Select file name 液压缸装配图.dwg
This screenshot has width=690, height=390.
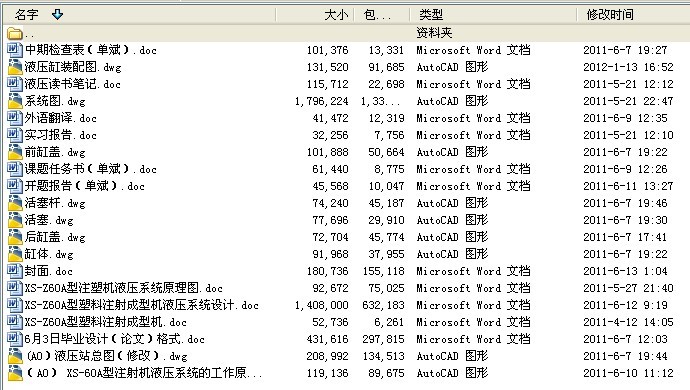[x=73, y=67]
